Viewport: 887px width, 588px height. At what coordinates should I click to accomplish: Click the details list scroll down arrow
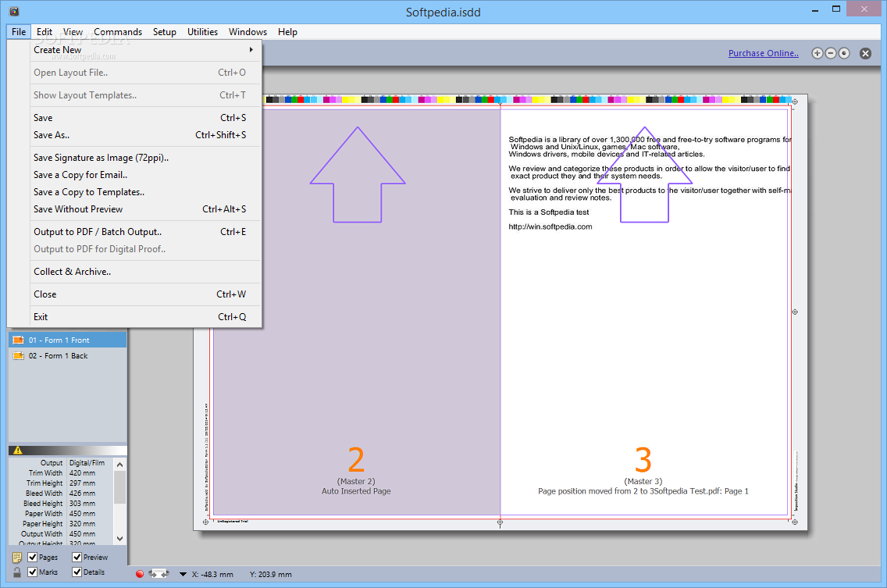(x=120, y=538)
